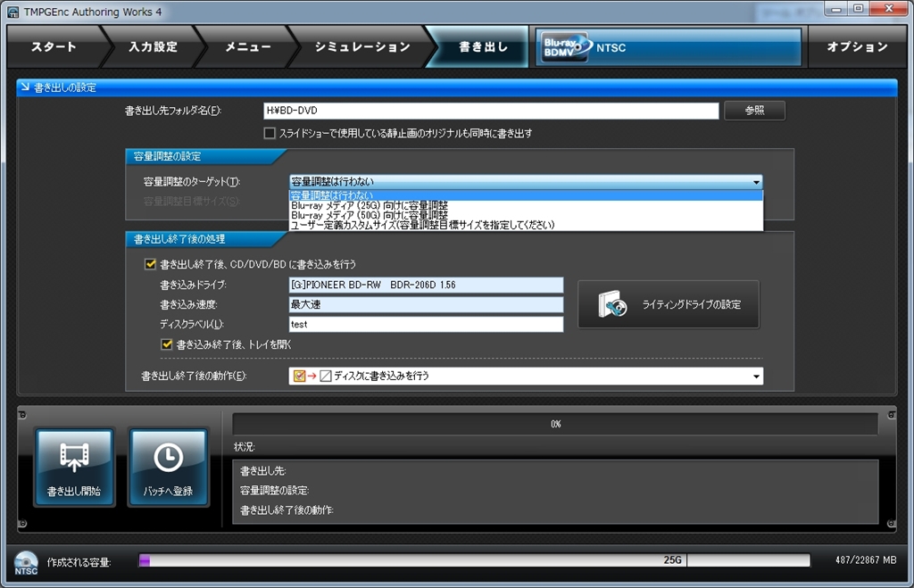
Task: Maximize the TMPGEnc Authoring Works window
Action: click(858, 9)
